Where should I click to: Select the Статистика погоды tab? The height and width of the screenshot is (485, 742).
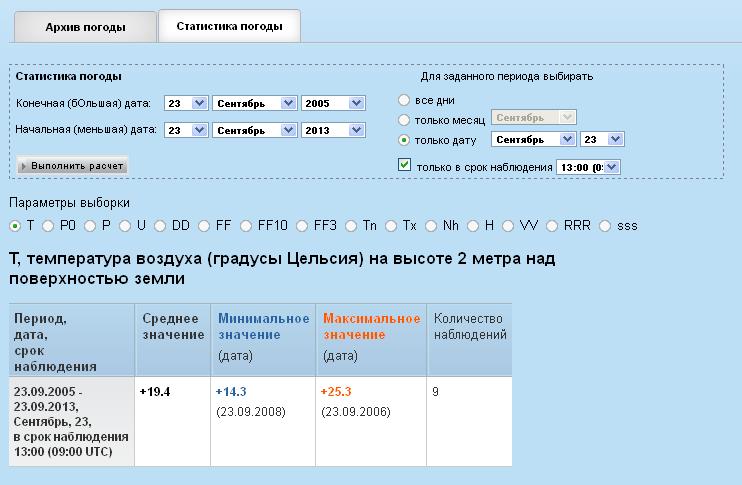pyautogui.click(x=229, y=27)
